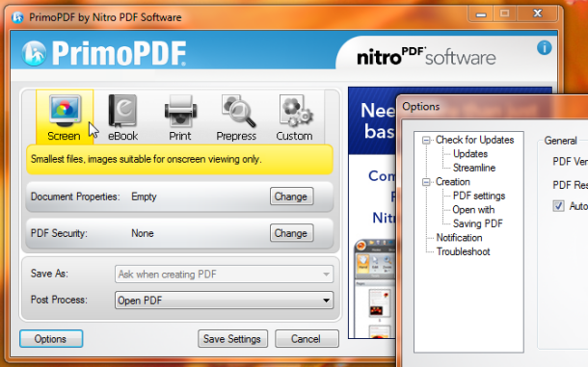Maximize the PrimoPDF window
Image resolution: width=588 pixels, height=367 pixels.
505,14
